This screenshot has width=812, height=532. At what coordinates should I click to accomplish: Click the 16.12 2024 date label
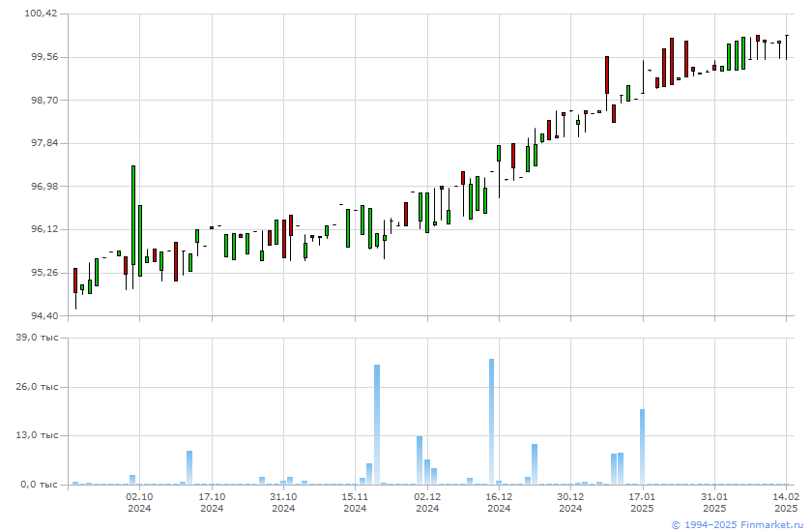(x=499, y=502)
